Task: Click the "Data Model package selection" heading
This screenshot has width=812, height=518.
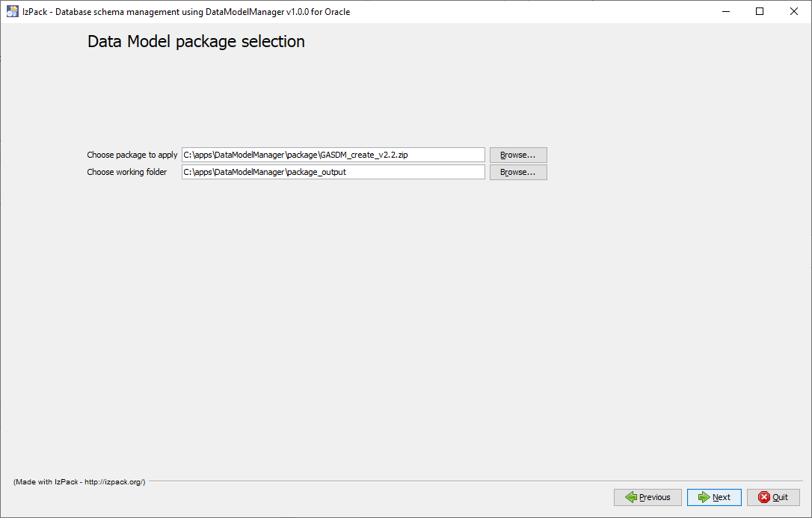Action: (x=196, y=42)
